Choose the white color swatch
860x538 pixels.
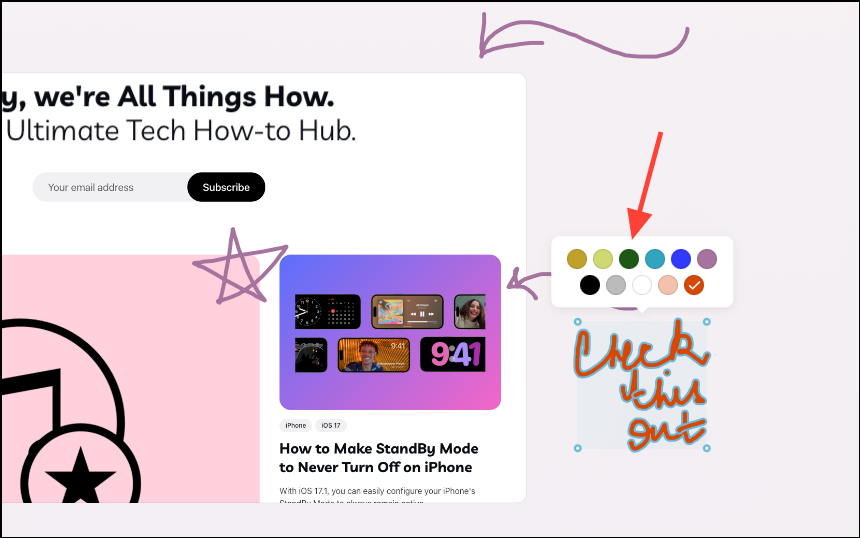click(642, 285)
